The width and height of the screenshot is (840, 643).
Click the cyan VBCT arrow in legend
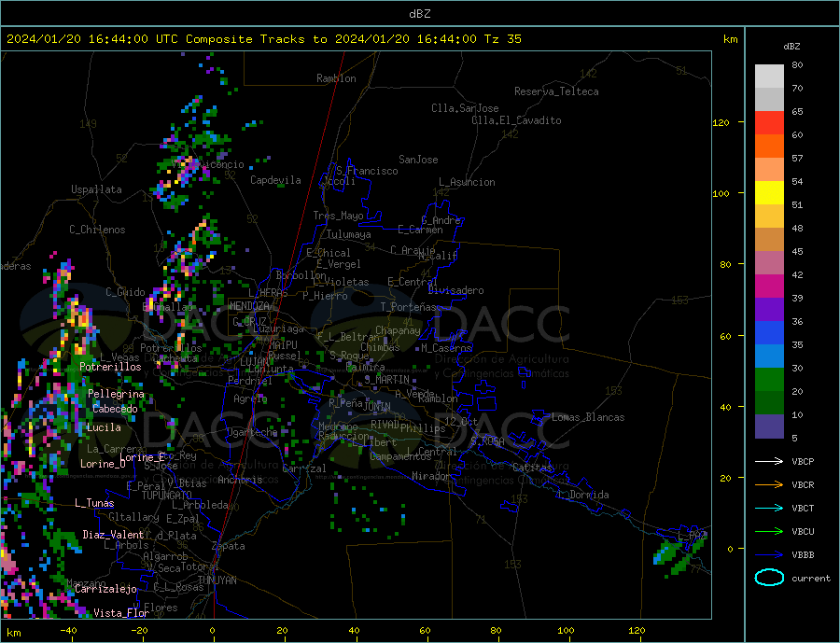click(x=769, y=508)
